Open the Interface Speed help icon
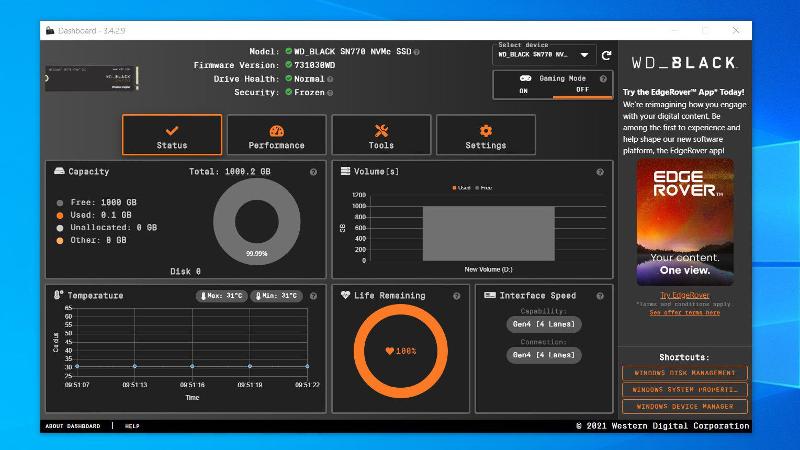Screen dimensions: 800x450 (x=600, y=296)
